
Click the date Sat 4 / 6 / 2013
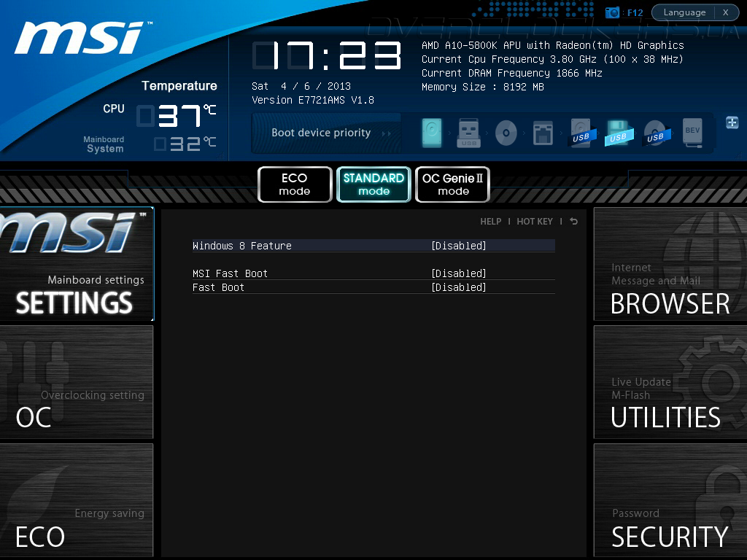point(301,86)
